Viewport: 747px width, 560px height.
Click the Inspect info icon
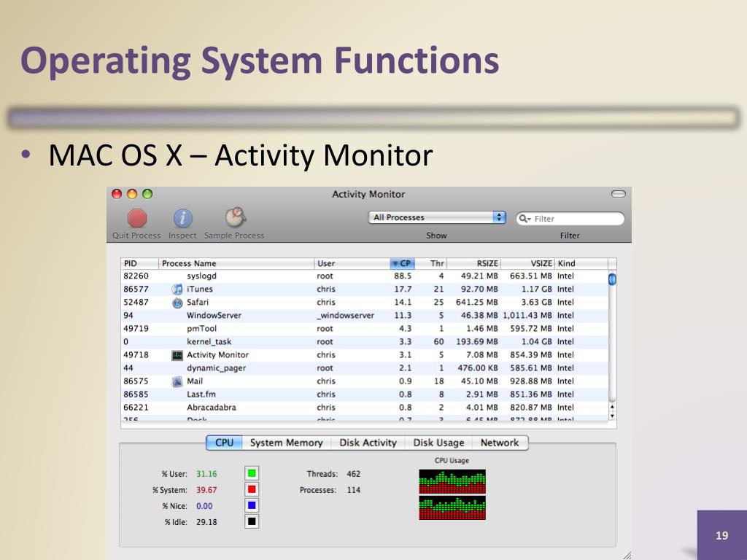click(x=182, y=218)
